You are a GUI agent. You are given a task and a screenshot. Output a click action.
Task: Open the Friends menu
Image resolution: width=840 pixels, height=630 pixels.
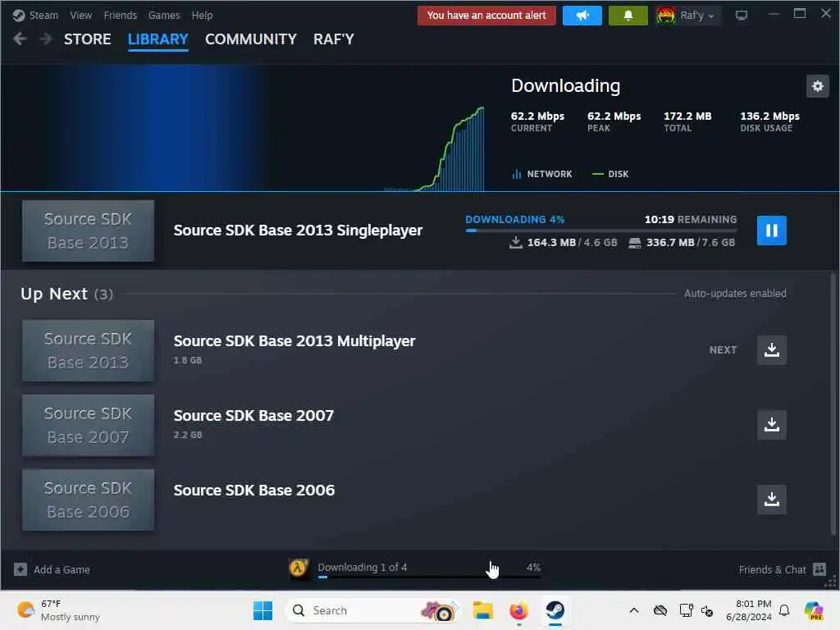coord(120,16)
